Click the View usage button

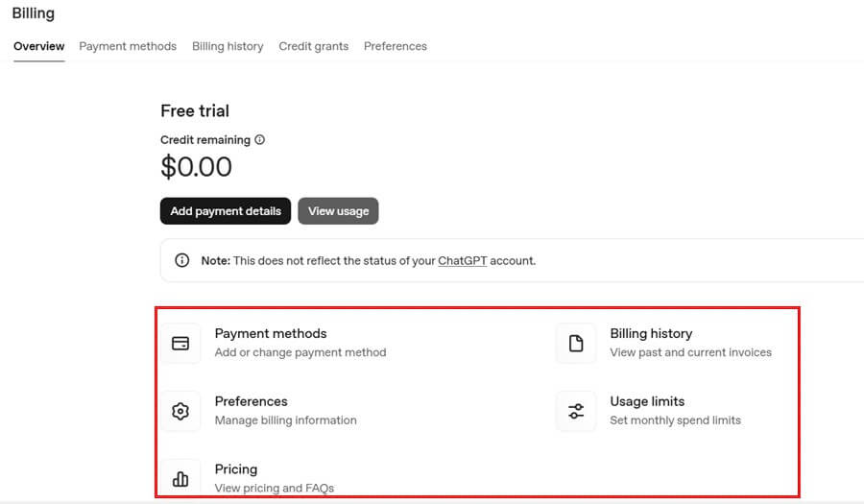[338, 211]
